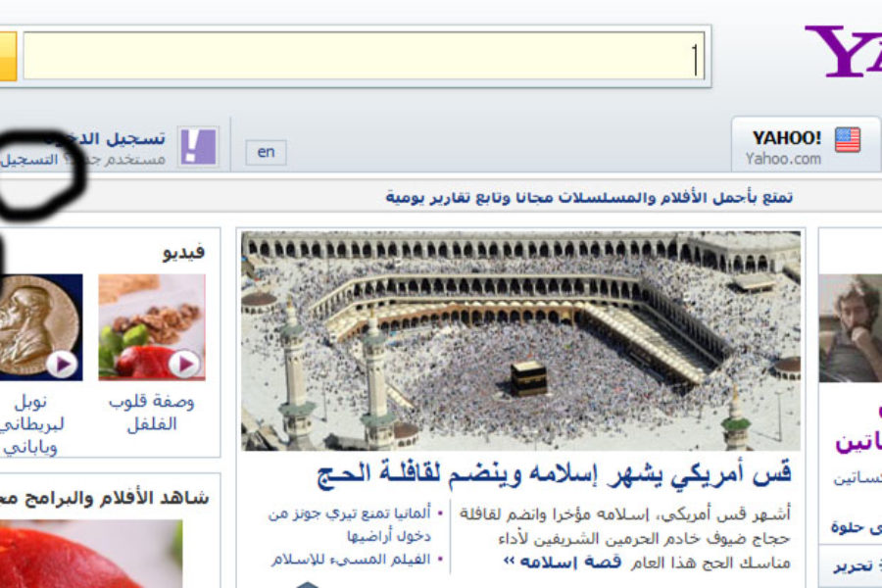882x588 pixels.
Task: Click the تسجيل الدخول sign-in link
Action: click(x=118, y=138)
